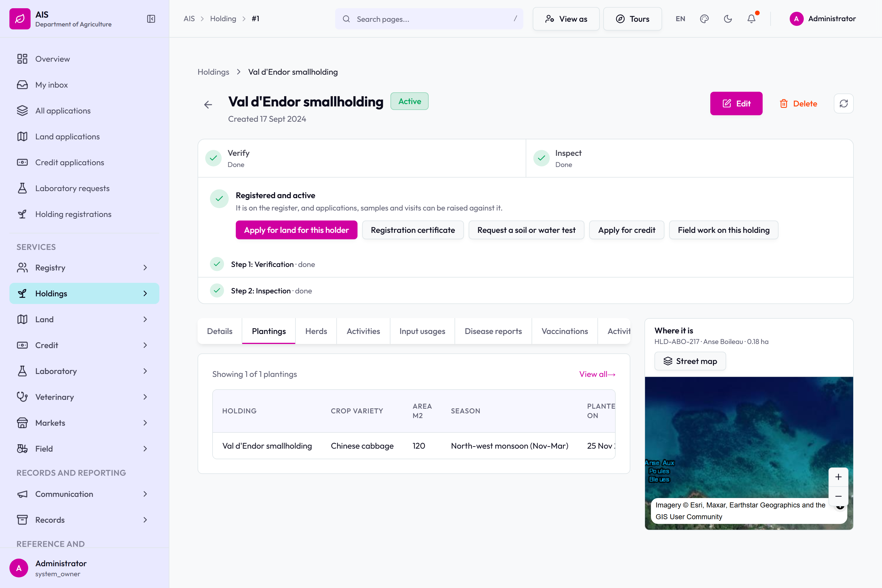Viewport: 882px width, 588px height.
Task: Expand the Markets menu
Action: 84,423
